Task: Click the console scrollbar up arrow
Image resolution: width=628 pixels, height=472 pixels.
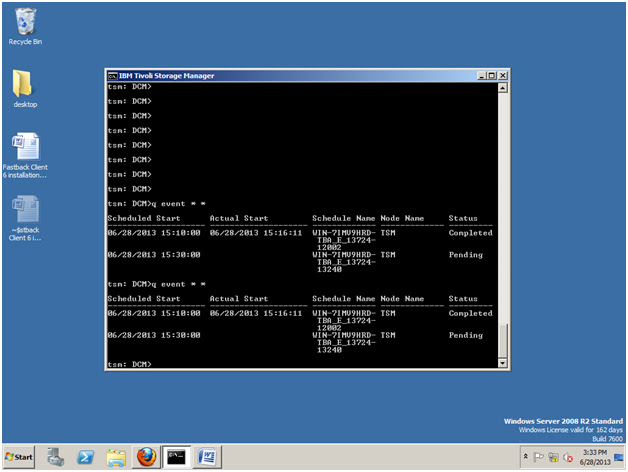Action: tap(503, 88)
